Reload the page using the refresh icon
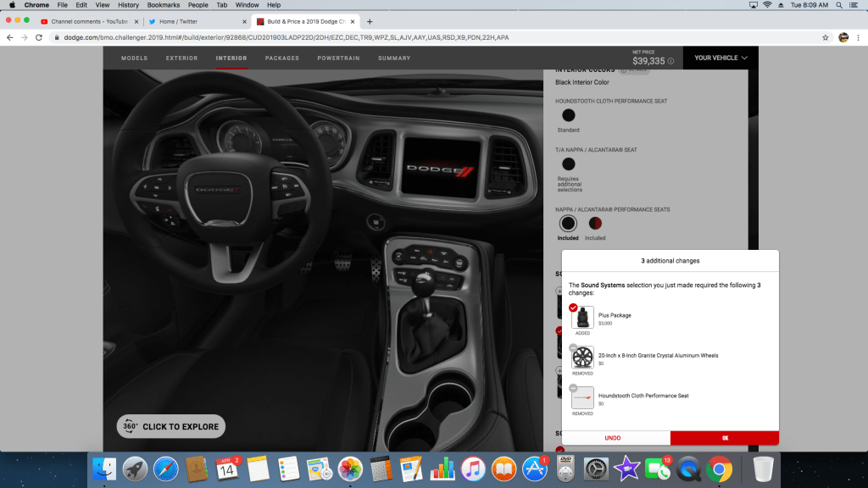The image size is (868, 488). [x=39, y=37]
